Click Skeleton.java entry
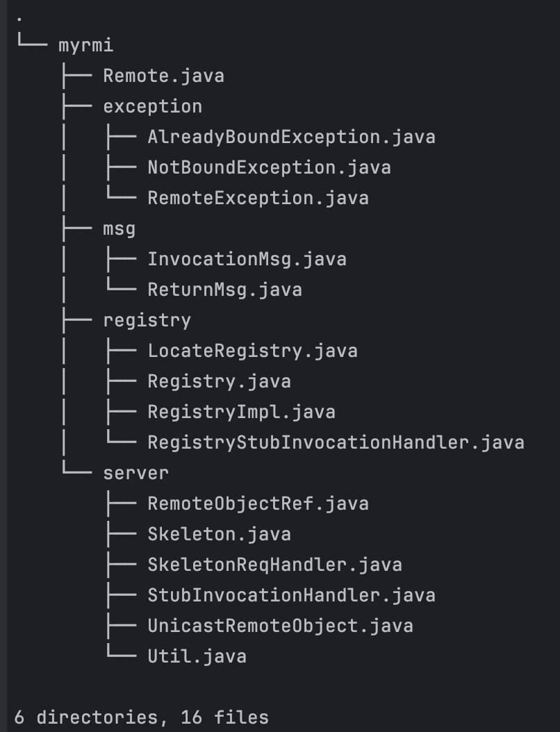 click(219, 534)
